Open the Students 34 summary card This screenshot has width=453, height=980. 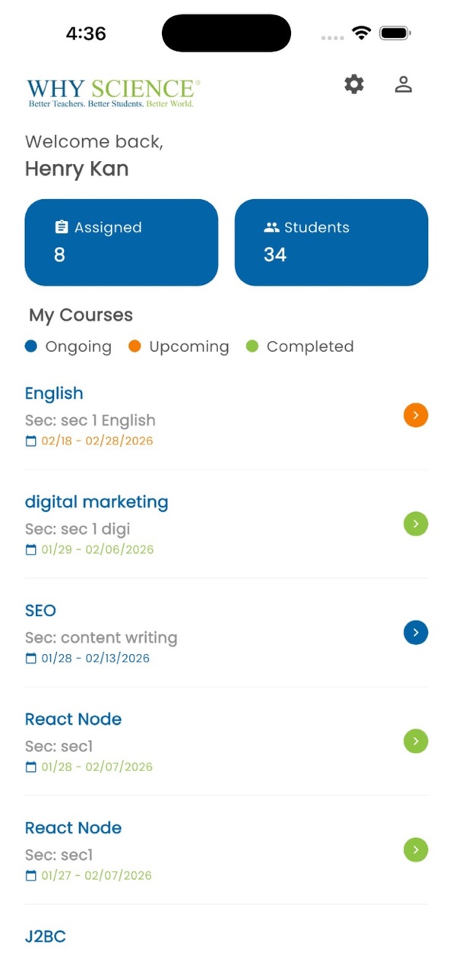pos(331,242)
